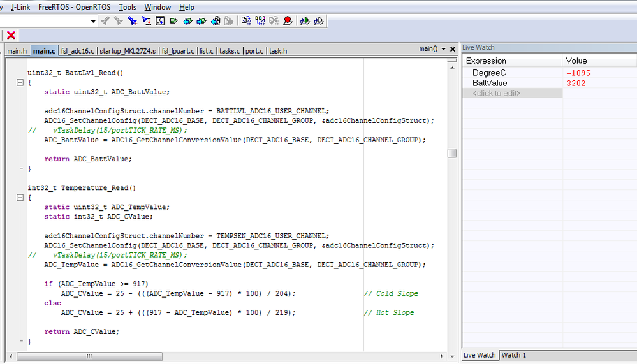This screenshot has width=637, height=364.
Task: Click the 'return ADC_CValue;' code line
Action: 82,331
